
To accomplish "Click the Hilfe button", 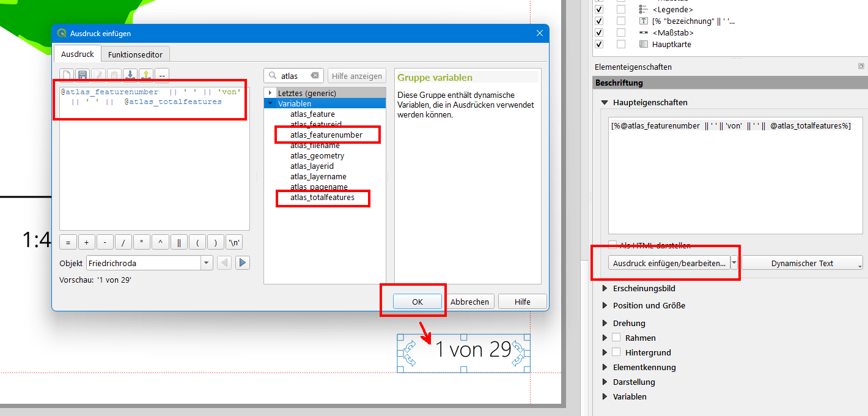I will (522, 302).
